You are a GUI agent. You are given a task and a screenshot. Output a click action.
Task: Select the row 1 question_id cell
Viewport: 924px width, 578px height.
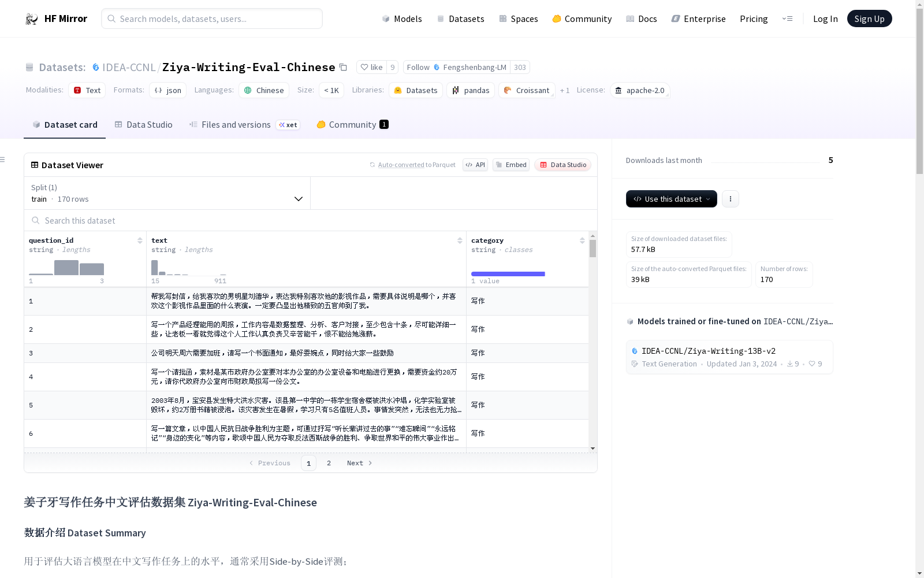pos(85,301)
